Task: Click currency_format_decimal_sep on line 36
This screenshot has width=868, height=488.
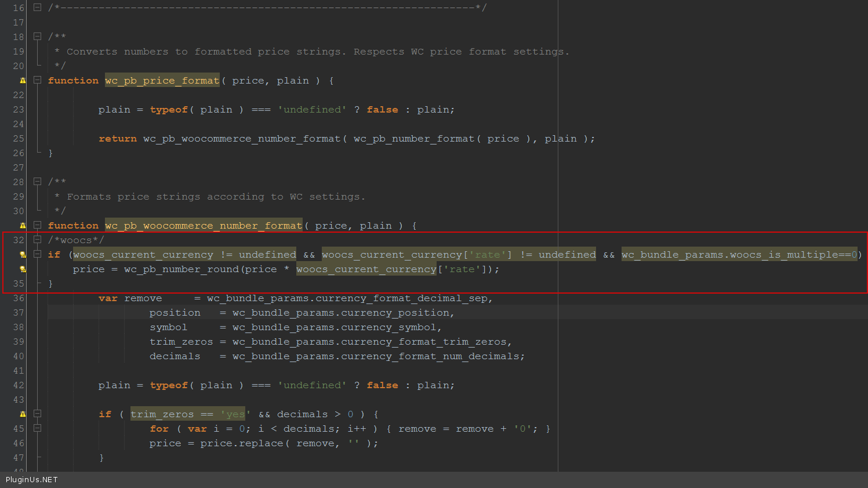Action: (401, 298)
